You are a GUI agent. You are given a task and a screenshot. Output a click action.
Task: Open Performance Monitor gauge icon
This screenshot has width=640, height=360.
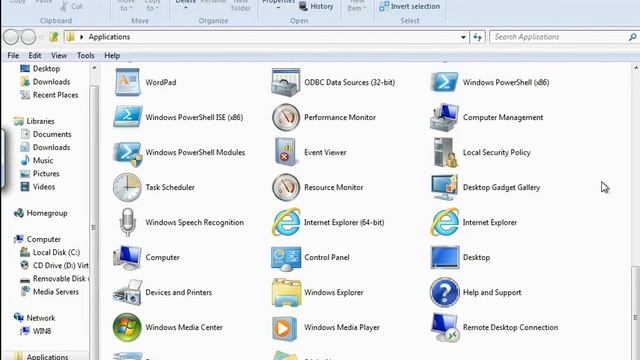tap(286, 117)
